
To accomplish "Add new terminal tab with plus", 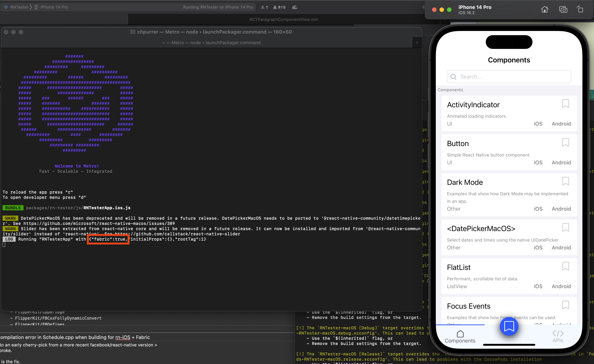I will [x=417, y=43].
